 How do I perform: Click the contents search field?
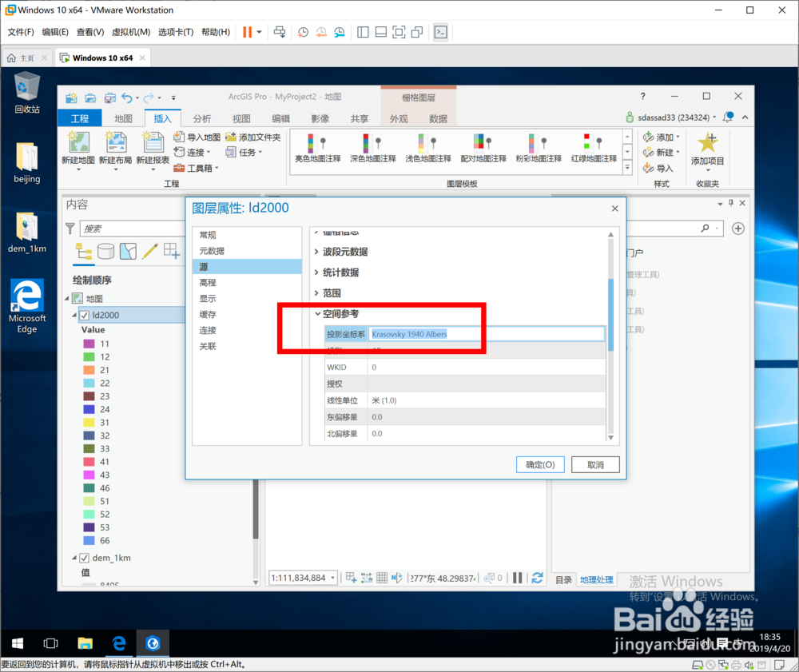tap(133, 229)
